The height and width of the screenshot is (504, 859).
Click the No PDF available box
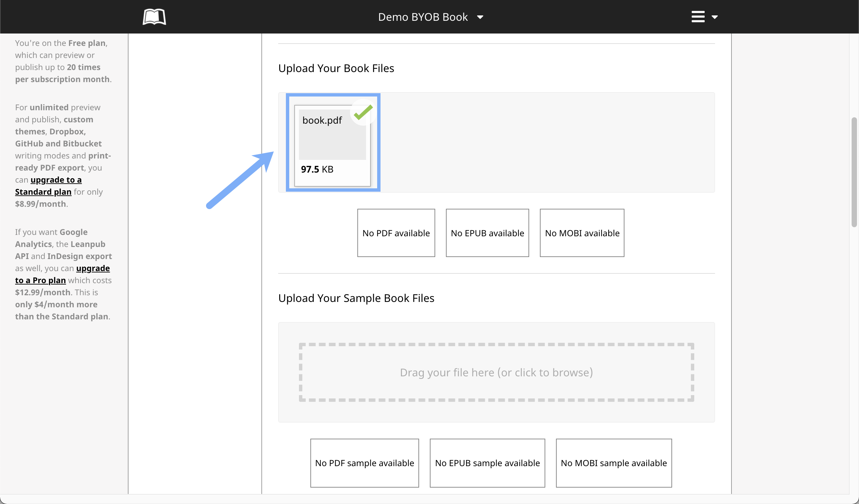[x=396, y=233]
